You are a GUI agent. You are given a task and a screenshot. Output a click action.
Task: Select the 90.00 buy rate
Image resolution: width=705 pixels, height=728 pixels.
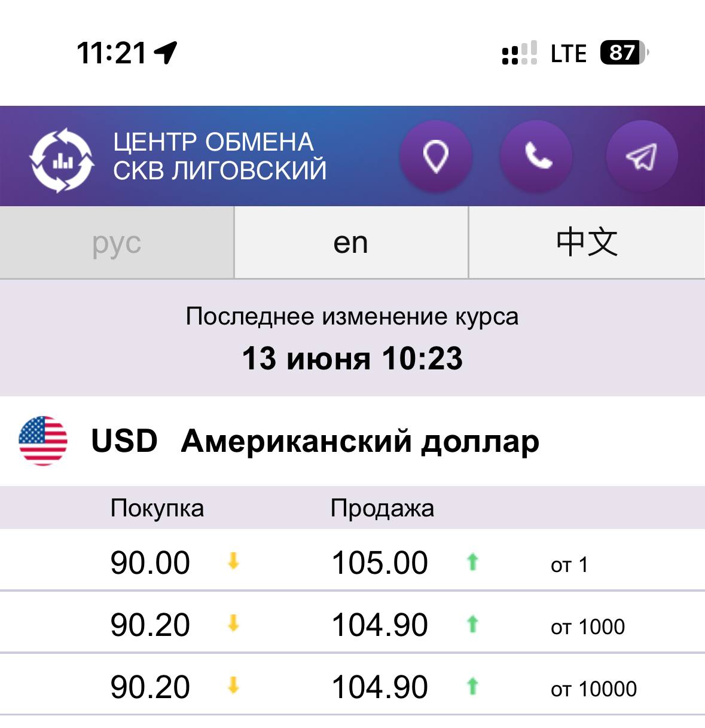(x=150, y=563)
